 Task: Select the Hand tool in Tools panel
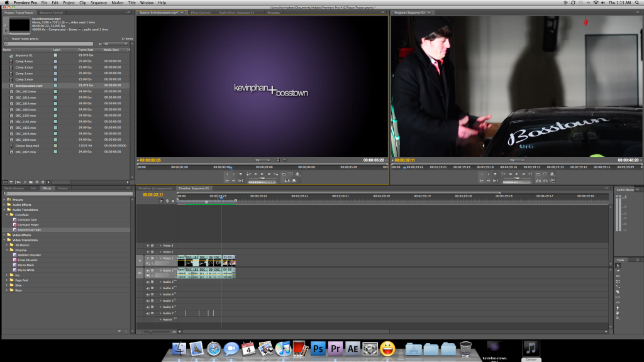tap(618, 313)
